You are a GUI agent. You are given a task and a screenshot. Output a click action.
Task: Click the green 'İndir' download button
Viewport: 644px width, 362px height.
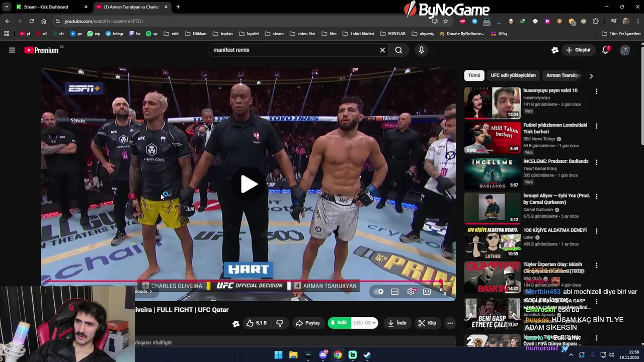pyautogui.click(x=339, y=323)
